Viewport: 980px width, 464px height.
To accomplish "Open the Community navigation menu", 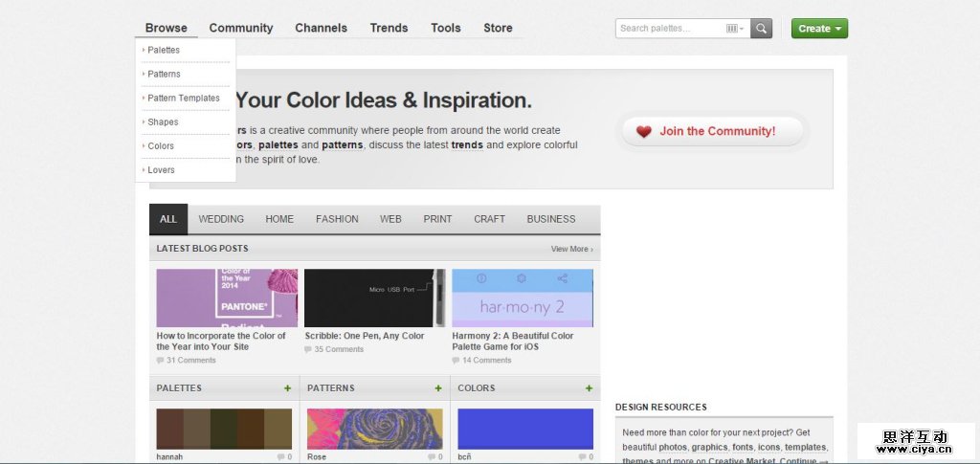I will [241, 28].
